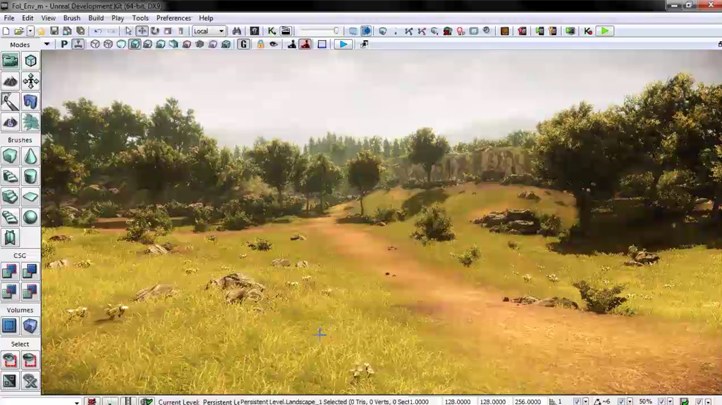Create a new level with New icon
The height and width of the screenshot is (405, 722).
(6, 31)
